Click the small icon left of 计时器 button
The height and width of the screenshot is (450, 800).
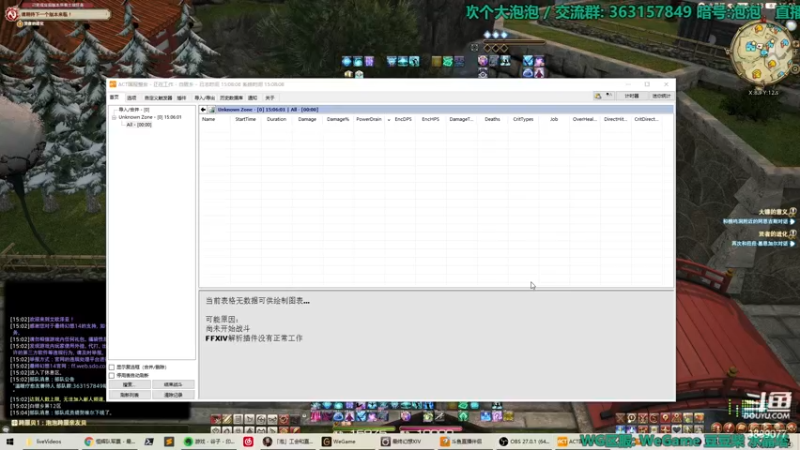pyautogui.click(x=608, y=95)
